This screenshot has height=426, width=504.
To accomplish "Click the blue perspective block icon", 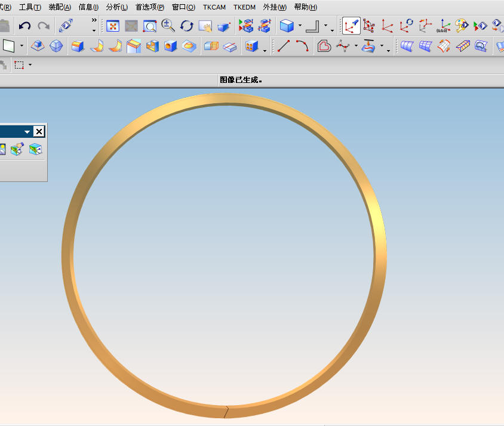I will click(x=224, y=27).
